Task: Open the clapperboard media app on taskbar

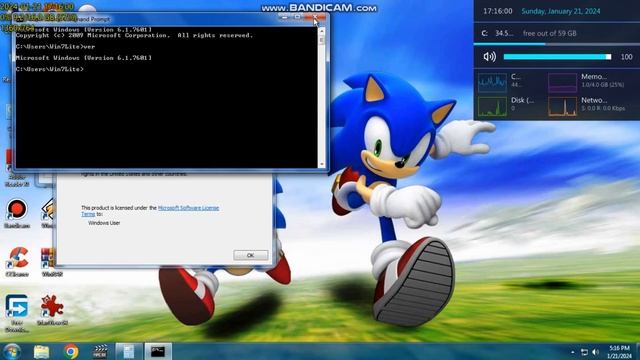Action: click(x=100, y=351)
